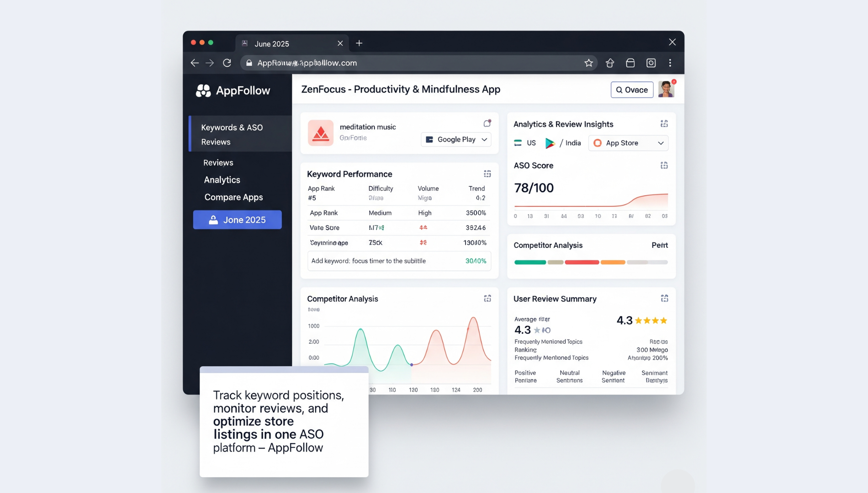Click the share icon on the meditation music card
868x493 pixels.
coord(487,123)
